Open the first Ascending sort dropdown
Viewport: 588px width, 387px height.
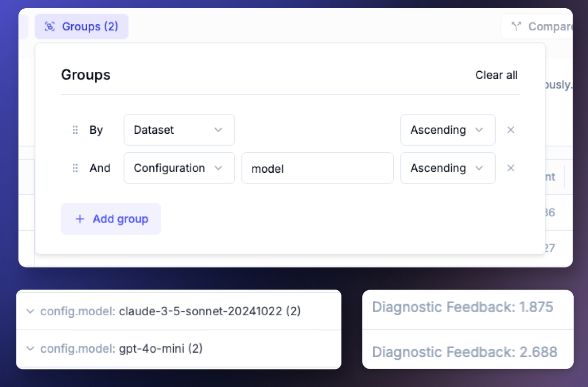[x=447, y=130]
